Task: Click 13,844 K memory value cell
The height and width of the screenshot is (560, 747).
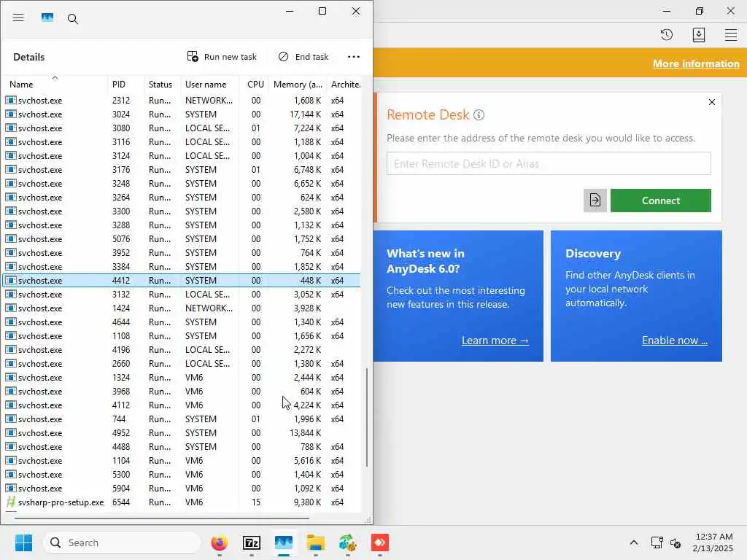Action: pos(305,433)
